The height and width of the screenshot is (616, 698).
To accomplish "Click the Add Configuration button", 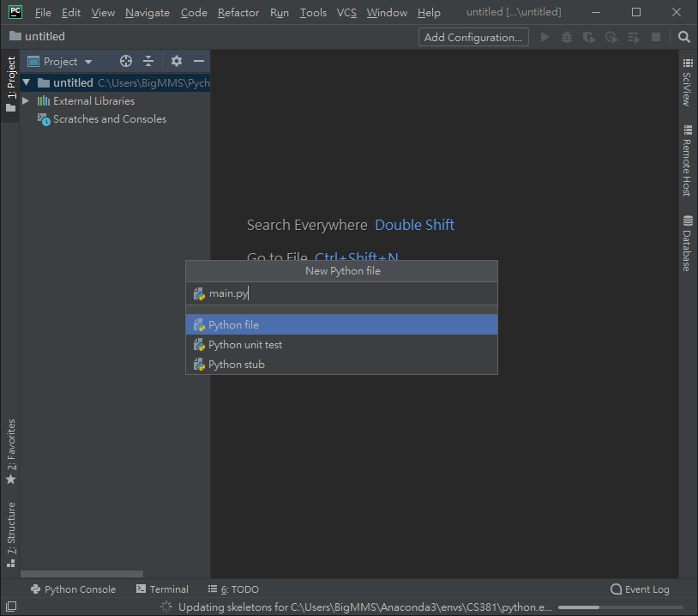I will point(473,37).
